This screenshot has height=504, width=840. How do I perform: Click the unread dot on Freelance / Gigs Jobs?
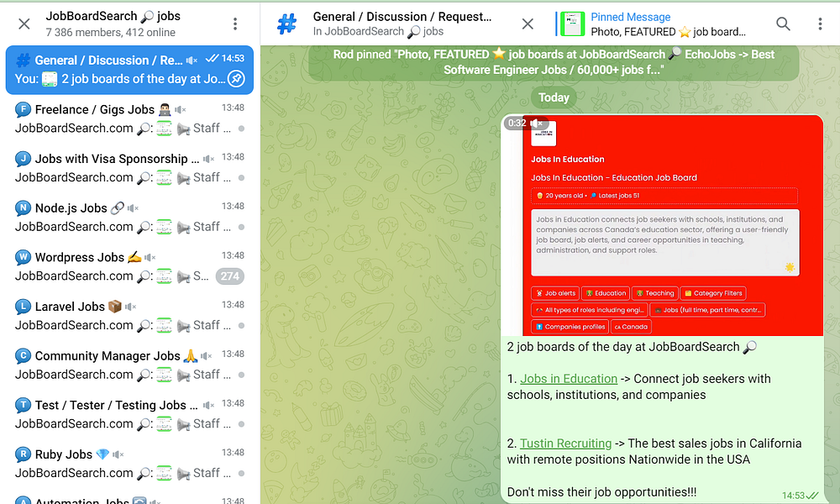pyautogui.click(x=242, y=129)
